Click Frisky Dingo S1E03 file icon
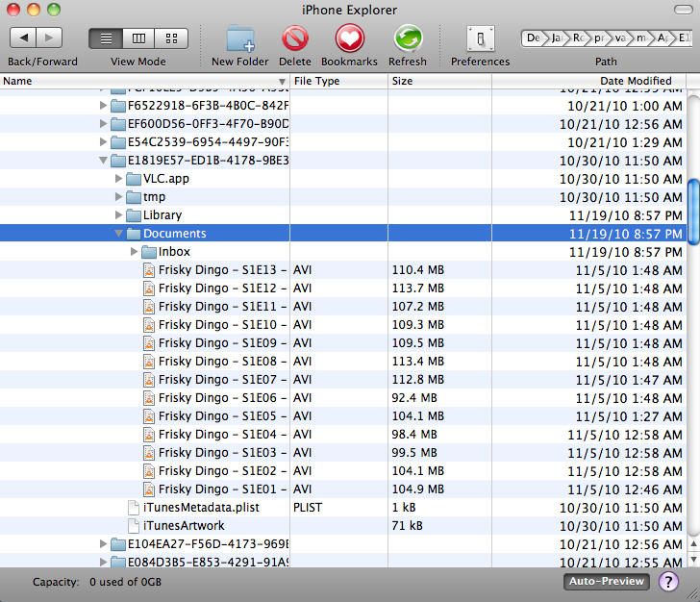The height and width of the screenshot is (602, 700). tap(149, 453)
